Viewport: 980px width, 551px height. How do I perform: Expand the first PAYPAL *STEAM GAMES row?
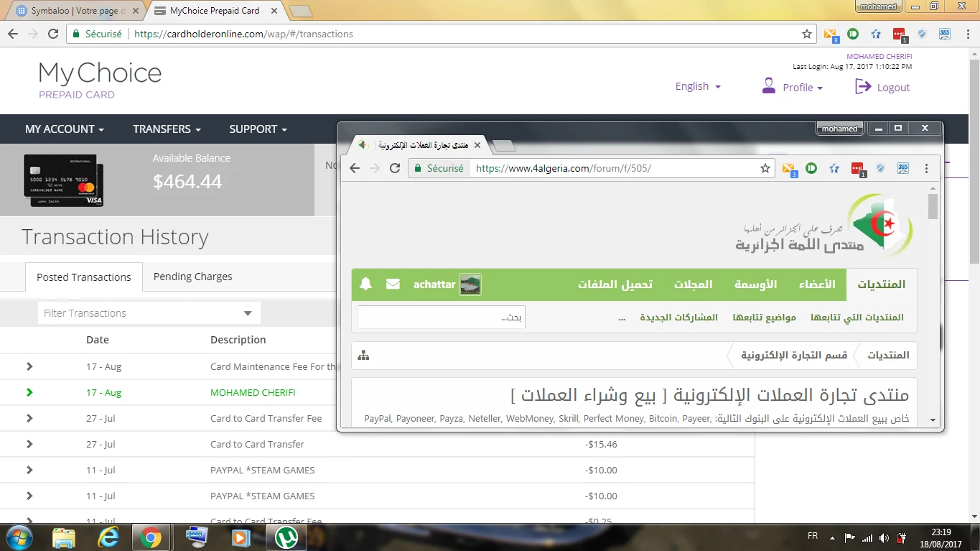pyautogui.click(x=29, y=470)
